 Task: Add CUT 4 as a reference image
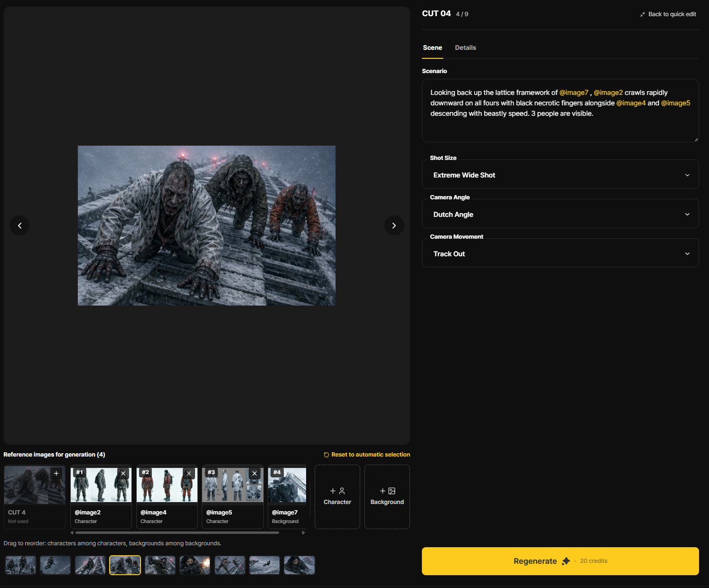(56, 473)
